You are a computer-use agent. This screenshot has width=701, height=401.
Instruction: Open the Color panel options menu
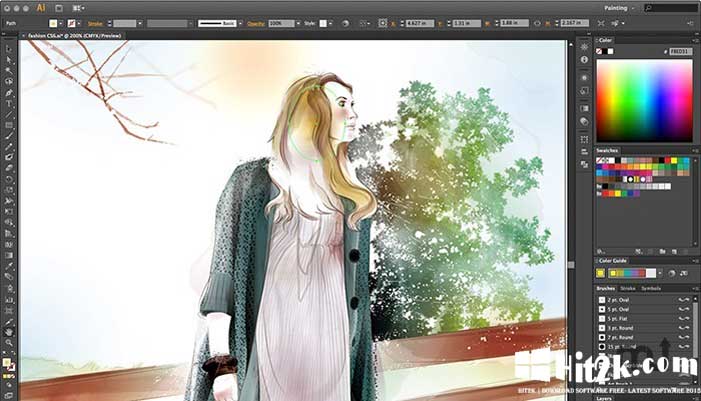pos(695,40)
